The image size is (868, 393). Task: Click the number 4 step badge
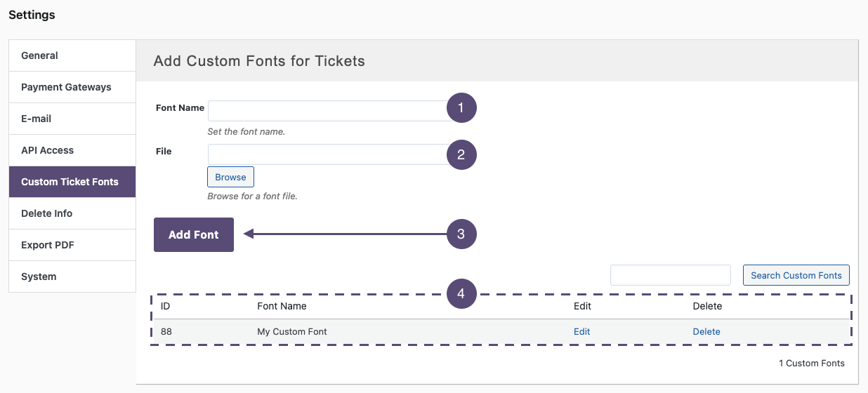tap(461, 294)
